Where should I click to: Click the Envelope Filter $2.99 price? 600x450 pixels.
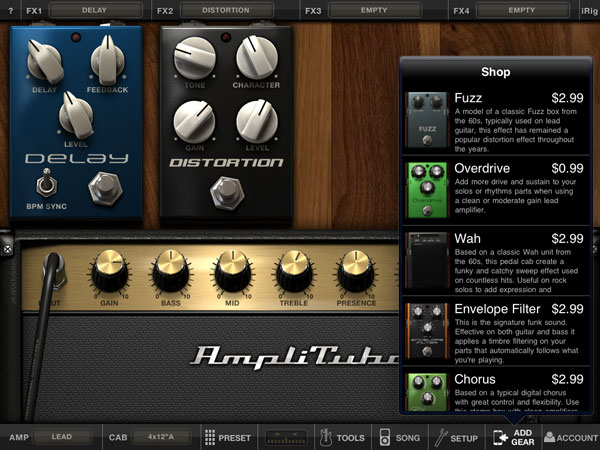pyautogui.click(x=567, y=309)
